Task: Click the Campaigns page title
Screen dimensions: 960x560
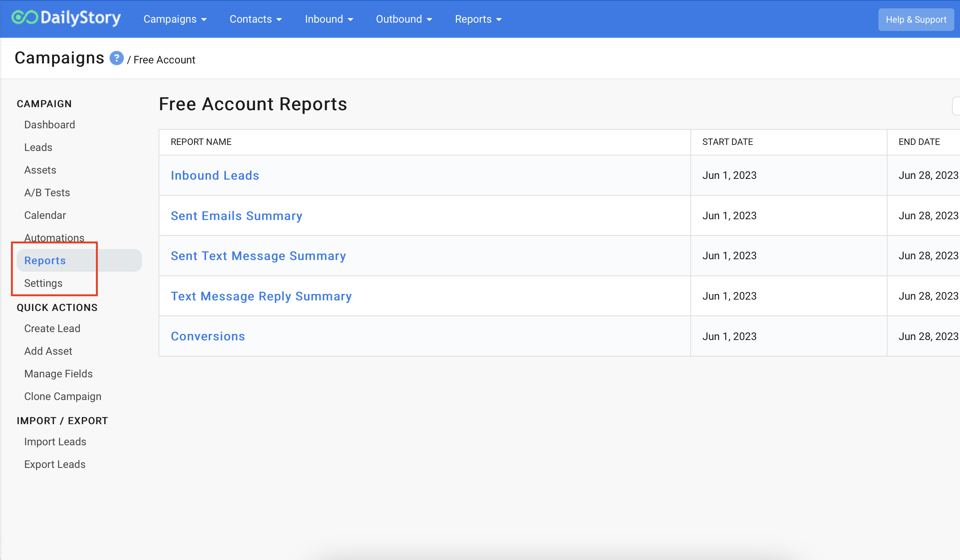Action: (59, 58)
